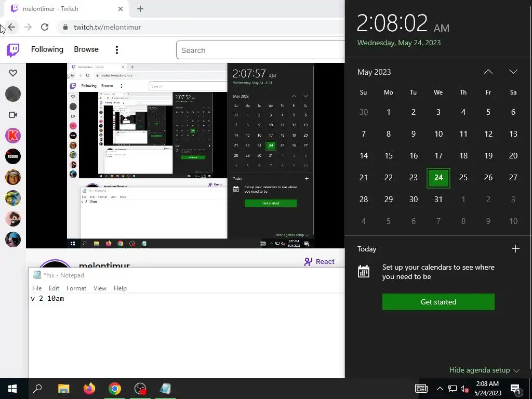Click Get started calendar button
The image size is (532, 399).
pos(438,302)
